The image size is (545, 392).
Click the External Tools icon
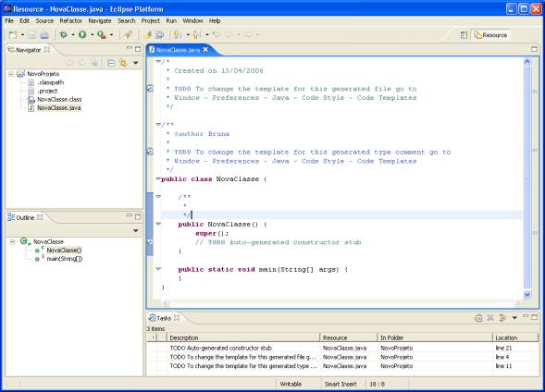tap(102, 35)
